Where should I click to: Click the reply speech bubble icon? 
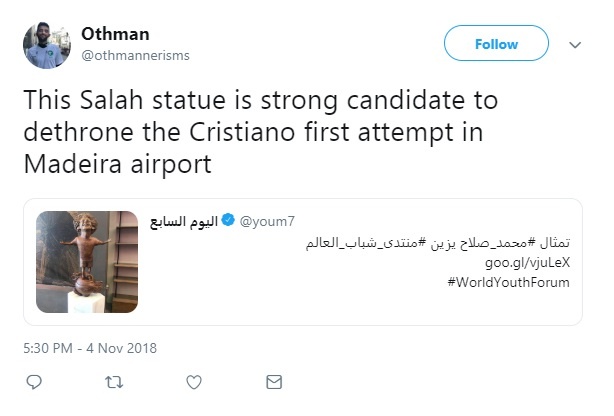pos(33,382)
